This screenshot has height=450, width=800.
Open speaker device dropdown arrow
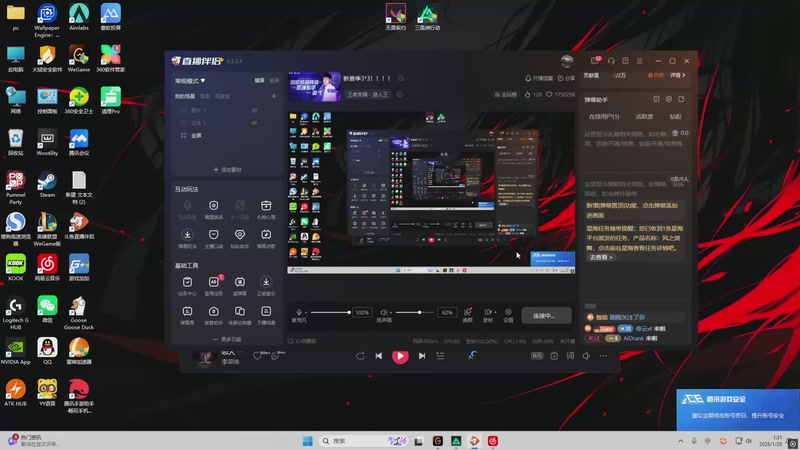[390, 312]
